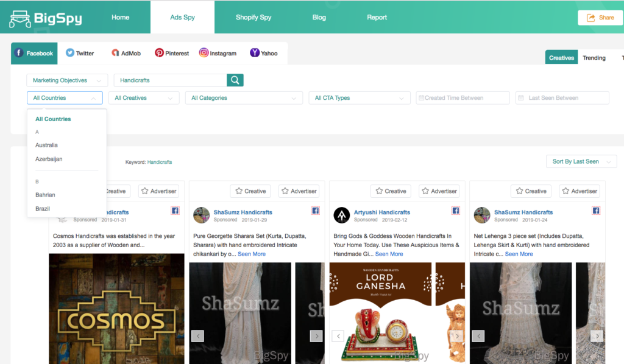This screenshot has width=624, height=364.
Task: Choose Bahrian from country list
Action: pyautogui.click(x=45, y=195)
